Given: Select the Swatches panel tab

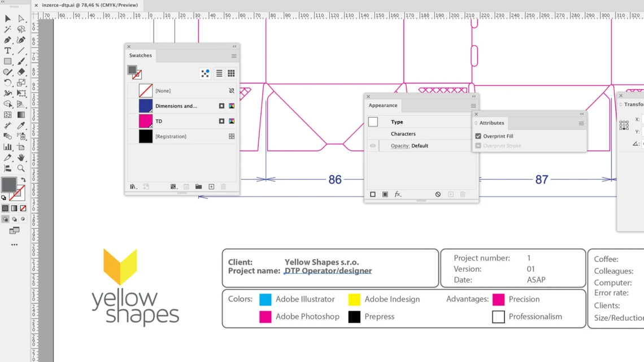Looking at the screenshot, I should [141, 55].
